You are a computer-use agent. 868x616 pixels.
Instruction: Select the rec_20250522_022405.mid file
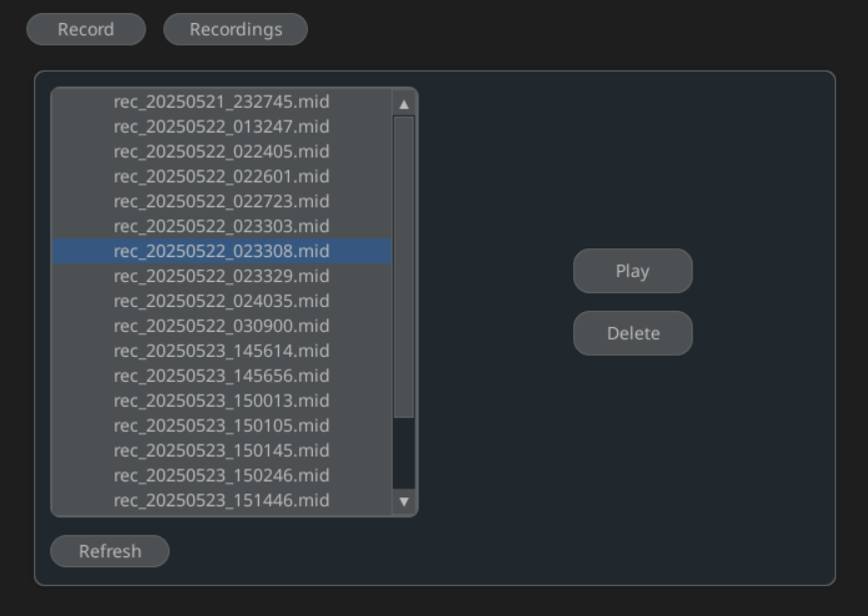point(221,152)
